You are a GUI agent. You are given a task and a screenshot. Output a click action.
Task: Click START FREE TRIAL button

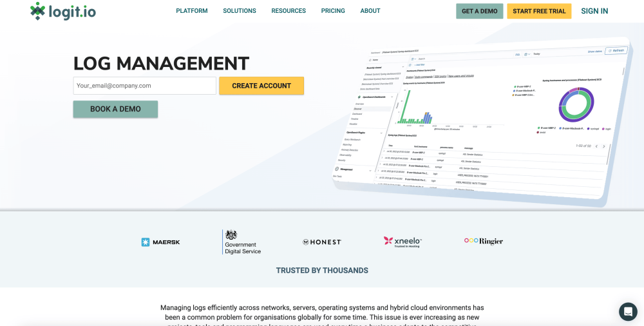pyautogui.click(x=539, y=11)
